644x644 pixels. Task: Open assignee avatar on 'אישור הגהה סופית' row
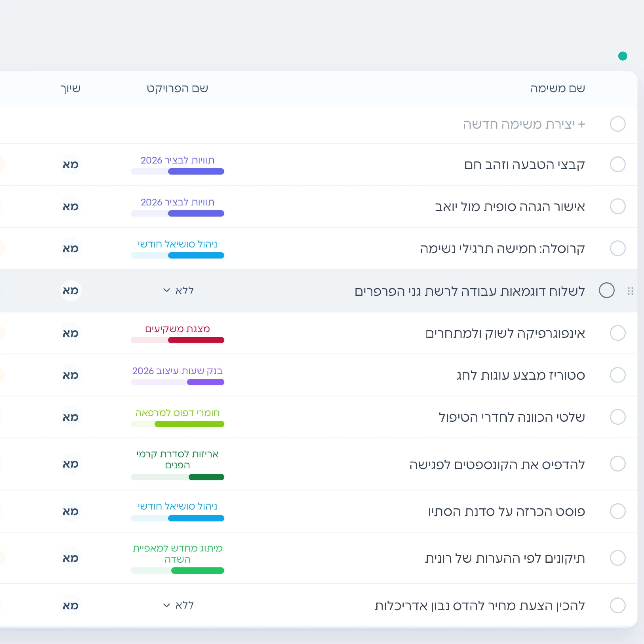click(71, 206)
